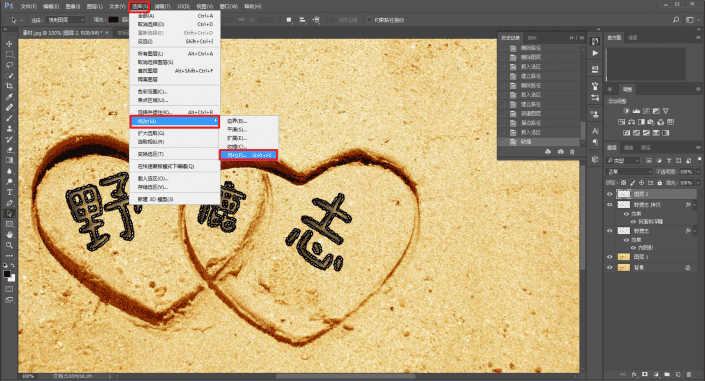Click the 图层 2 layer thumbnail
This screenshot has height=381, width=705.
tap(624, 194)
